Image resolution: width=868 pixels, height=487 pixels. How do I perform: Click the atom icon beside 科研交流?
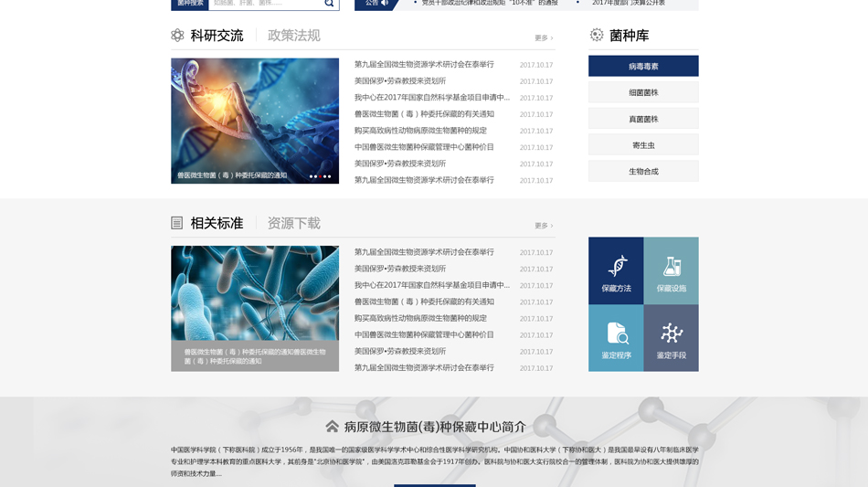coord(177,36)
